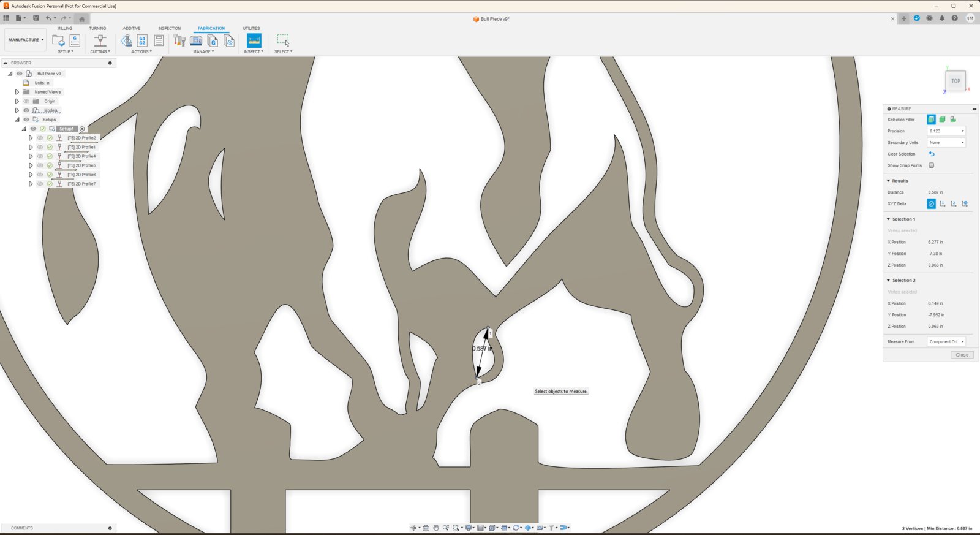
Task: Open the Measure From dropdown
Action: (x=946, y=341)
